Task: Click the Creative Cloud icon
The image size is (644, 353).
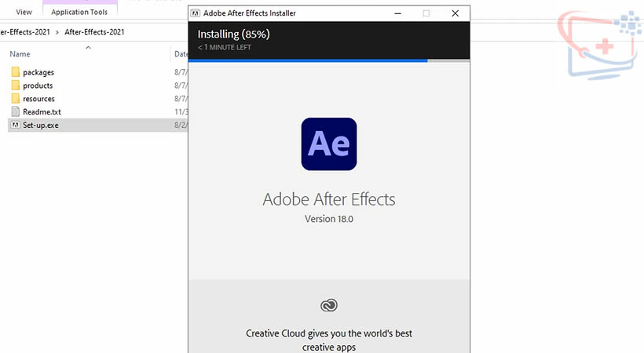Action: [x=329, y=305]
